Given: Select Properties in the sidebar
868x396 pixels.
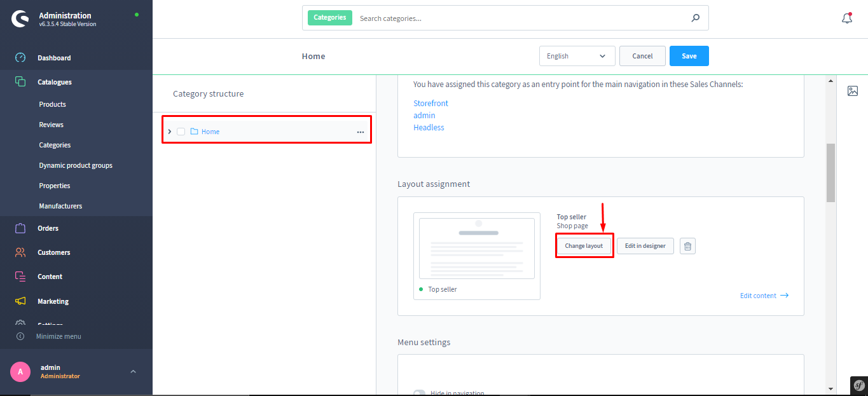Looking at the screenshot, I should 55,186.
